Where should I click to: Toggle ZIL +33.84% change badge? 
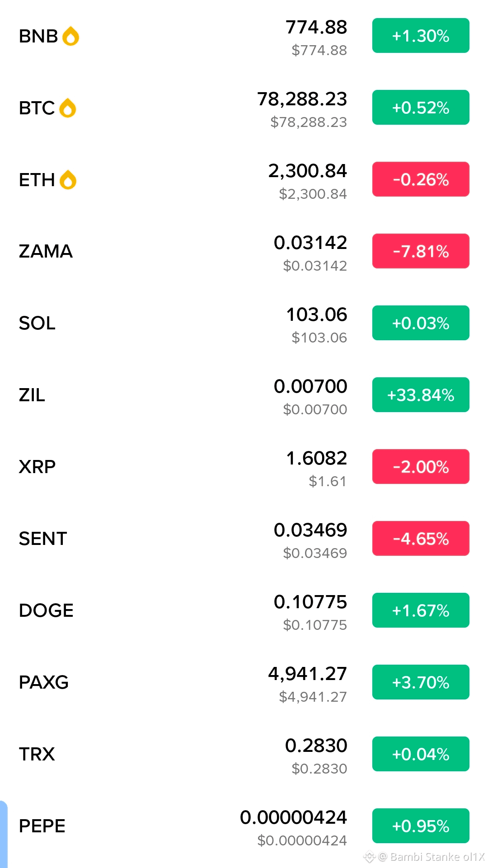(421, 395)
